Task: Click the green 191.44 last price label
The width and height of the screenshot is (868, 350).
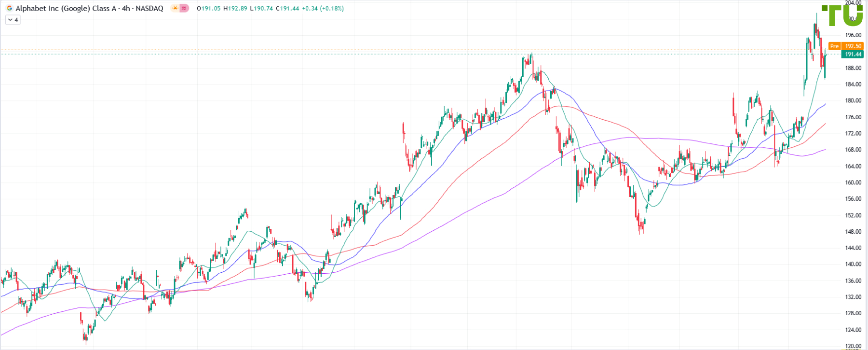Action: pos(853,54)
